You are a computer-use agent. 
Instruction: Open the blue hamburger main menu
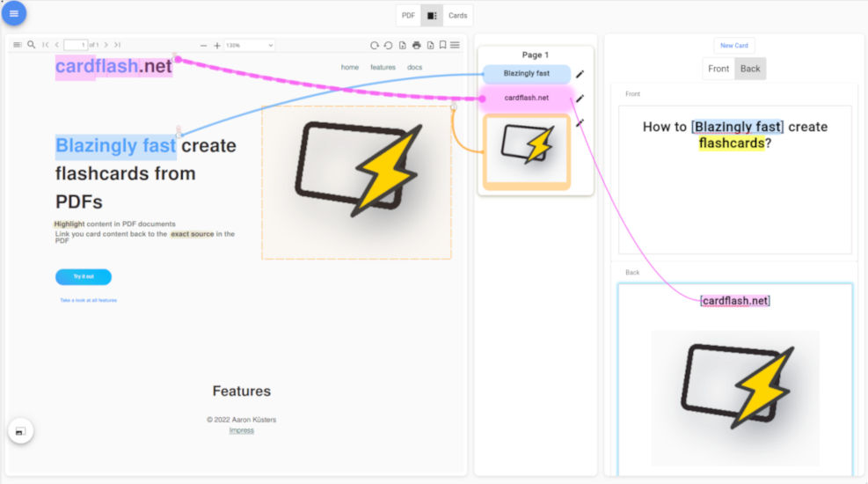click(14, 13)
